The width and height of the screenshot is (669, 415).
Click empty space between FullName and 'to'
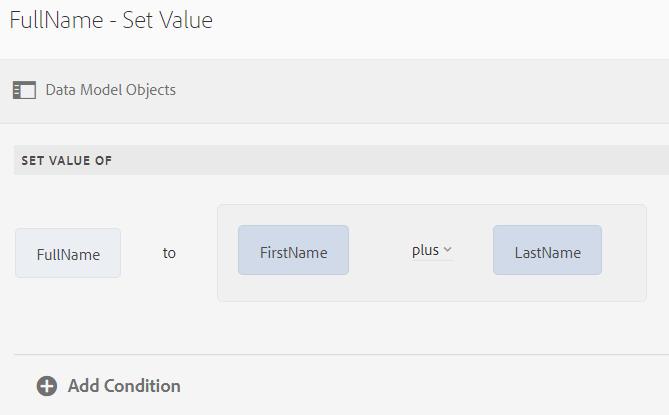pos(141,253)
